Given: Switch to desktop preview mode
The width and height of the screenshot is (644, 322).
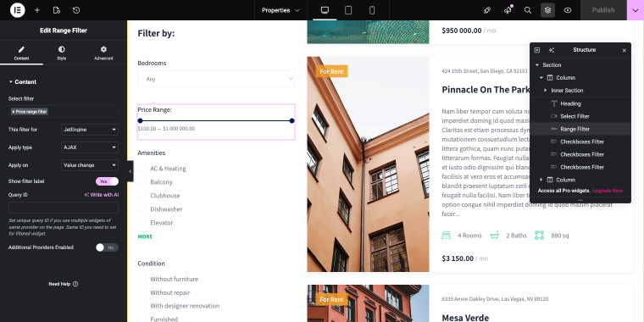Looking at the screenshot, I should click(x=325, y=10).
